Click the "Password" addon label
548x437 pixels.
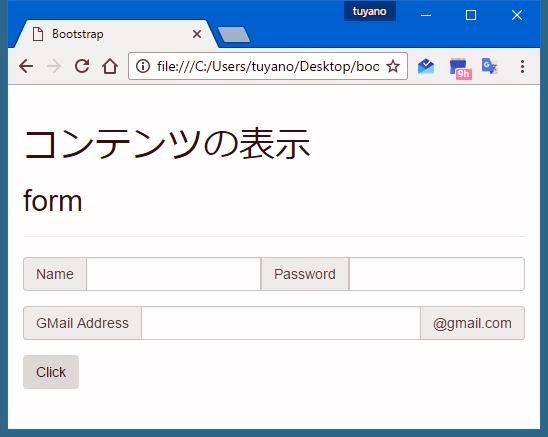tap(305, 274)
